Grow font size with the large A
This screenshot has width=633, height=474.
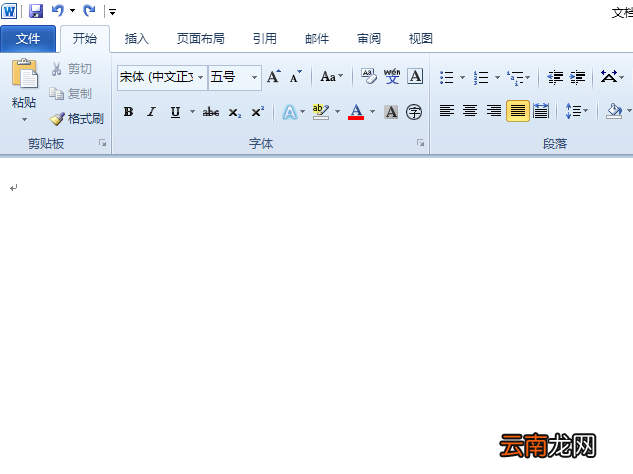pyautogui.click(x=274, y=76)
